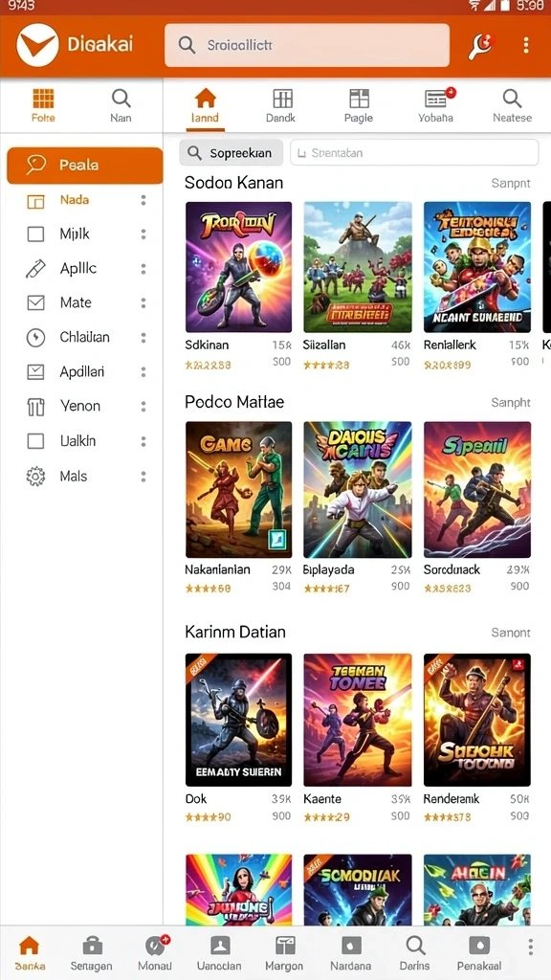Open options dots next to Nada
This screenshot has width=551, height=980.
(143, 200)
